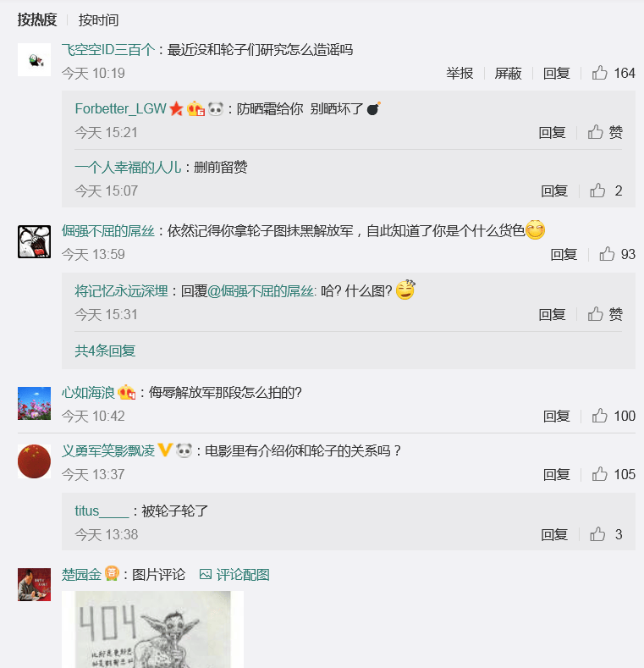Click @倔强不屈的屌丝 mention in the reply
The height and width of the screenshot is (668, 644).
(x=261, y=291)
